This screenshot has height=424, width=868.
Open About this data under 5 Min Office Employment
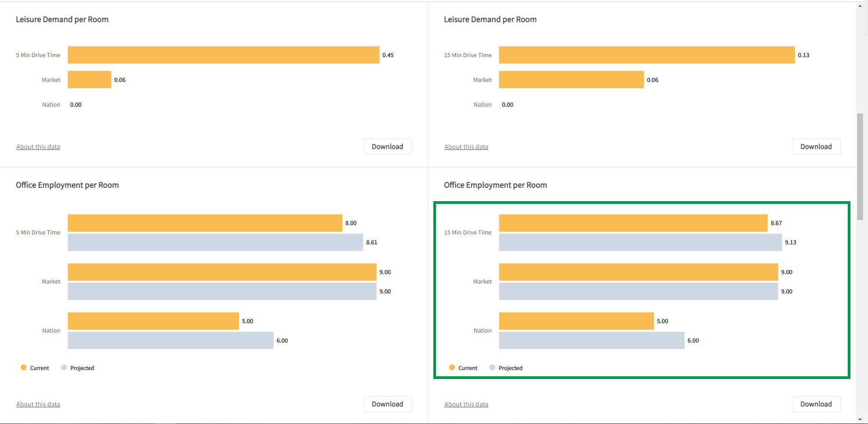(x=38, y=404)
